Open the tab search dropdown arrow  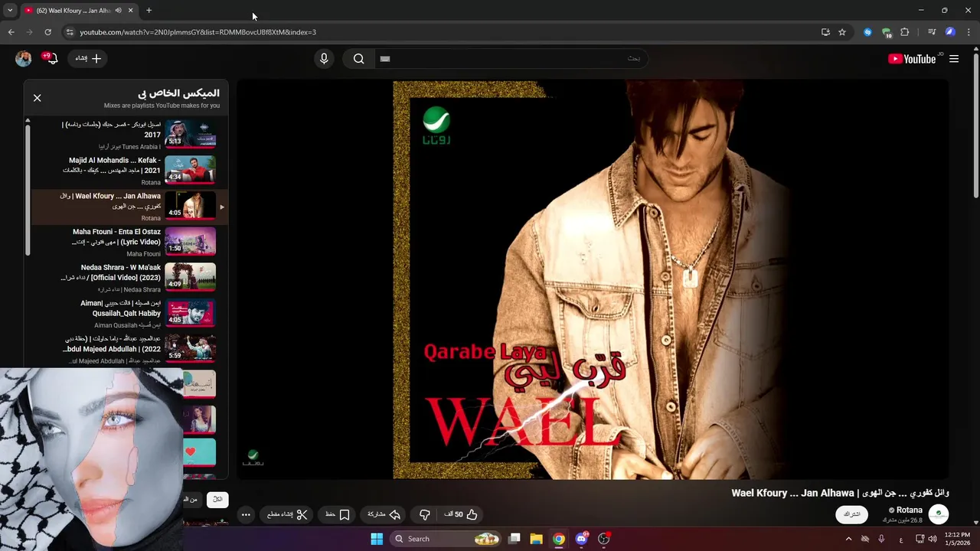[10, 11]
